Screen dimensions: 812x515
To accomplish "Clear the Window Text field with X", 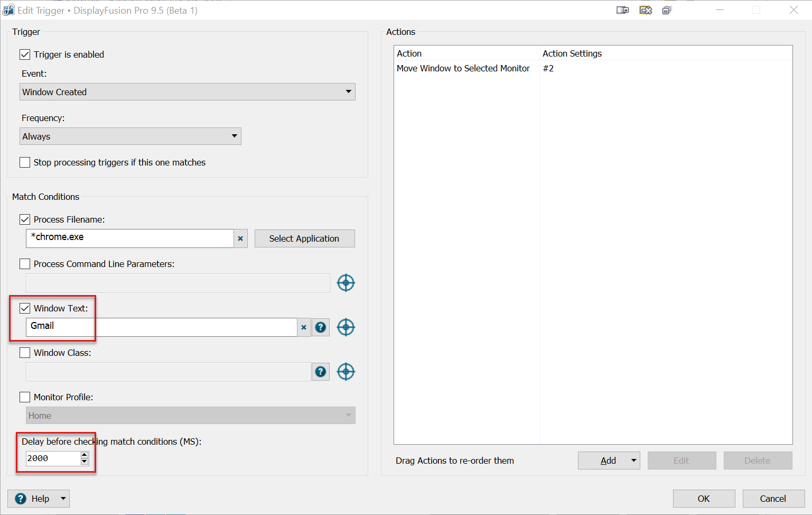I will coord(304,327).
